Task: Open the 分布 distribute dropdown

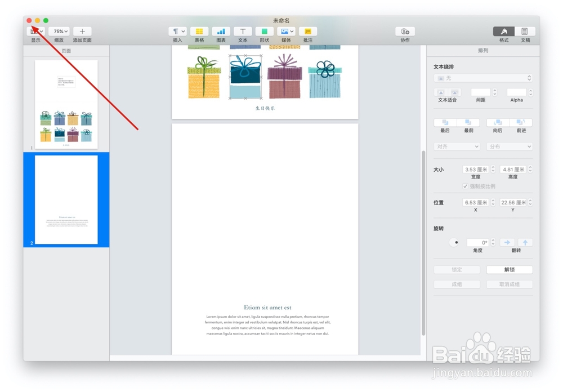Action: (510, 146)
